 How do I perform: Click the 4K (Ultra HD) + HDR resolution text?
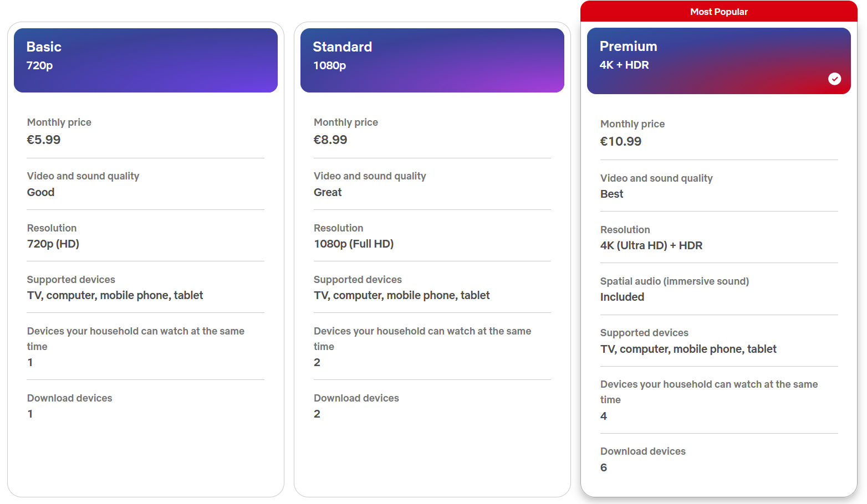tap(651, 245)
